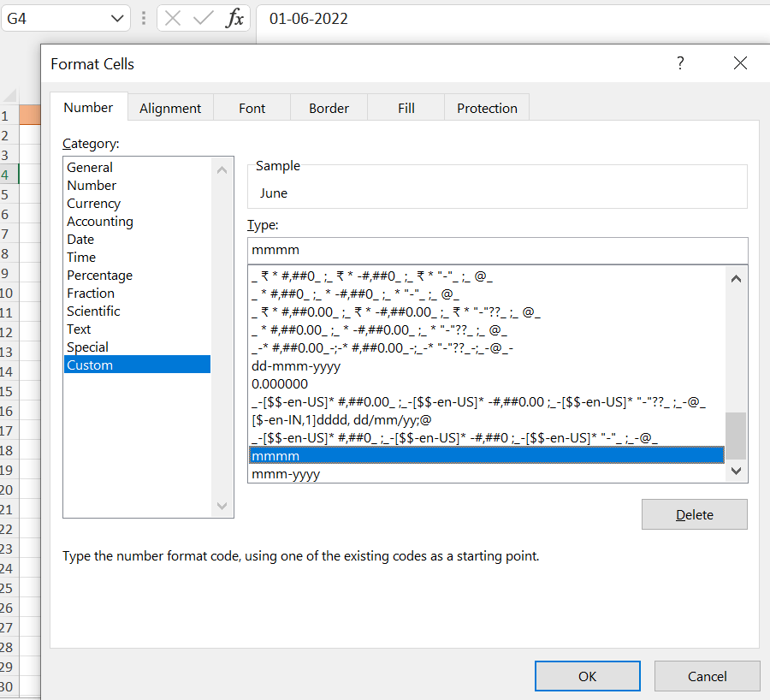Click into the Type input field
This screenshot has width=770, height=700.
(x=497, y=250)
